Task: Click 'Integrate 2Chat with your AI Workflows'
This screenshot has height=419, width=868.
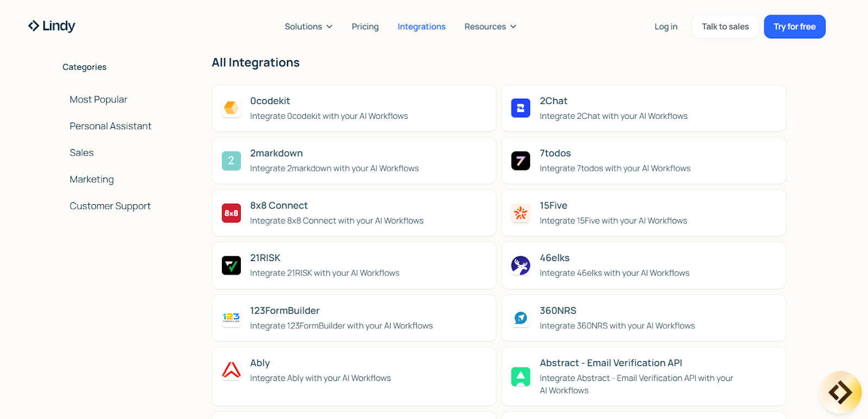Action: click(614, 116)
